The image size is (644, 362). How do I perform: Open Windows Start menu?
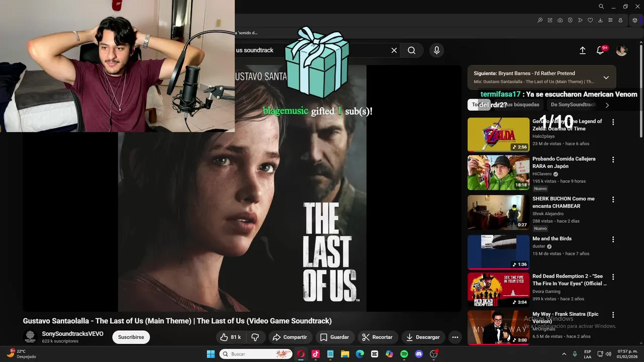(x=211, y=354)
